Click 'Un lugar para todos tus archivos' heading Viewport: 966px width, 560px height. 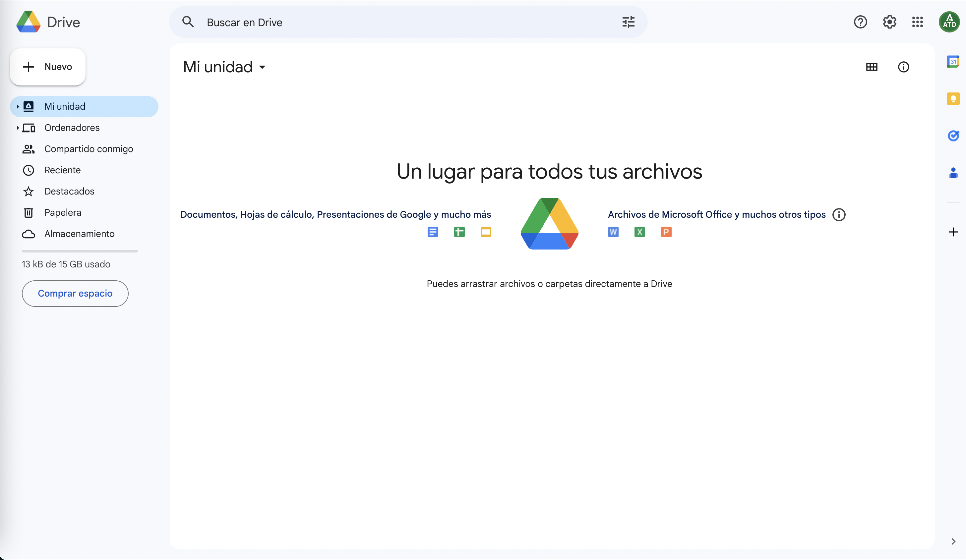click(x=549, y=171)
